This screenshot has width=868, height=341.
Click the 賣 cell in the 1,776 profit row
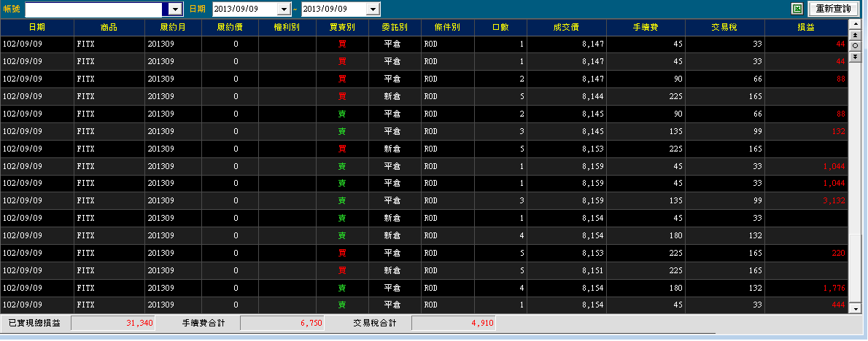point(342,287)
